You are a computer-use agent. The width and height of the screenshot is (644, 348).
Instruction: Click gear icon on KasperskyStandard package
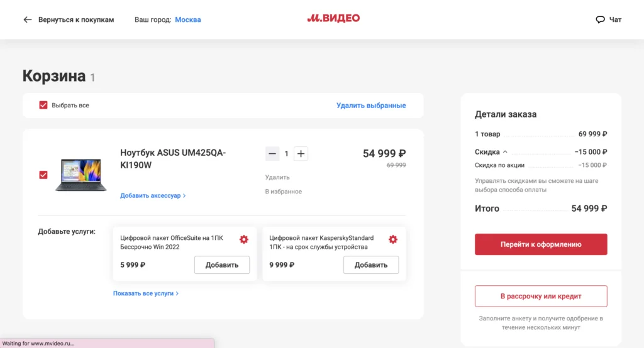[393, 239]
